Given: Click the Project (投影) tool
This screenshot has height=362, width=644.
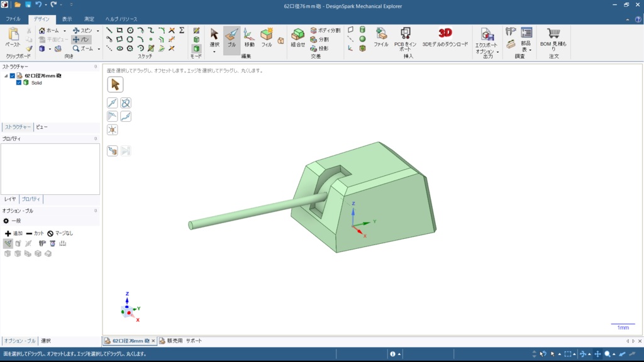Looking at the screenshot, I should [319, 48].
